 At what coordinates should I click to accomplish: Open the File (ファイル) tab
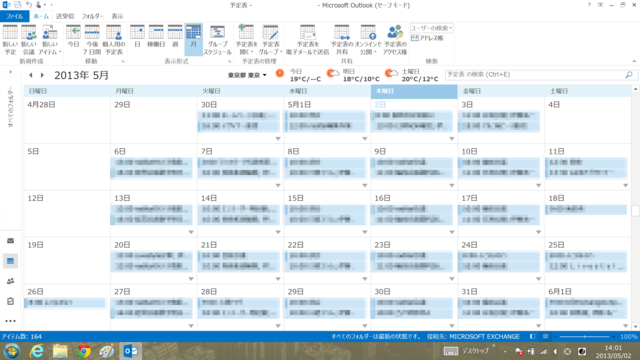(14, 16)
